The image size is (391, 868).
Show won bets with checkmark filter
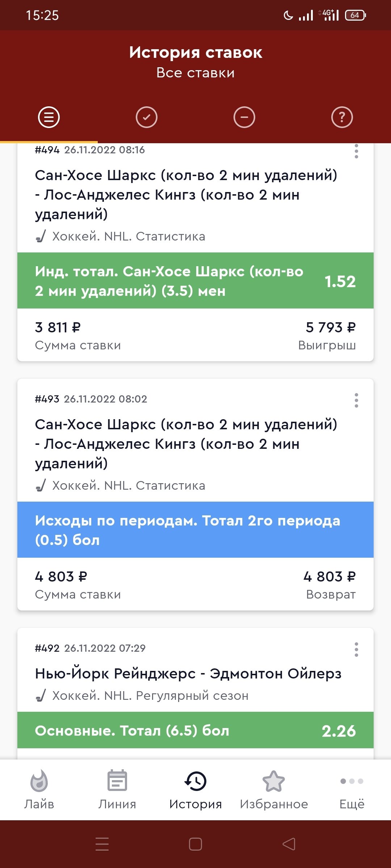click(147, 117)
